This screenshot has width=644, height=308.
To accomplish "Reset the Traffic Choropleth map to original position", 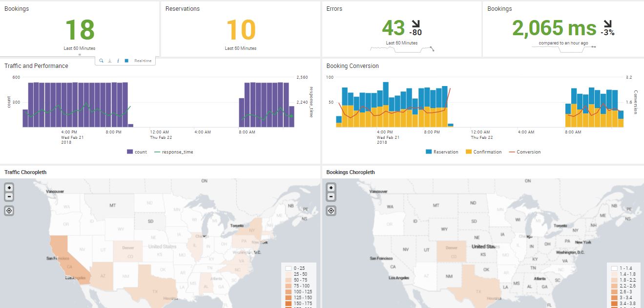I will point(9,210).
